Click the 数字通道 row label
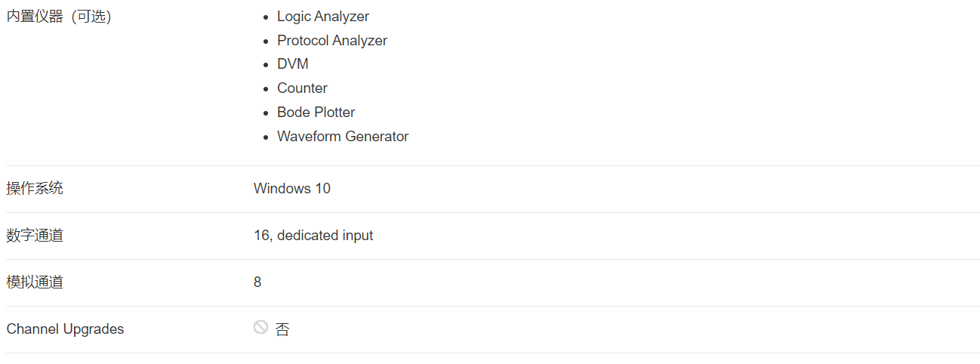Screen dimensions: 980x364 pos(35,235)
